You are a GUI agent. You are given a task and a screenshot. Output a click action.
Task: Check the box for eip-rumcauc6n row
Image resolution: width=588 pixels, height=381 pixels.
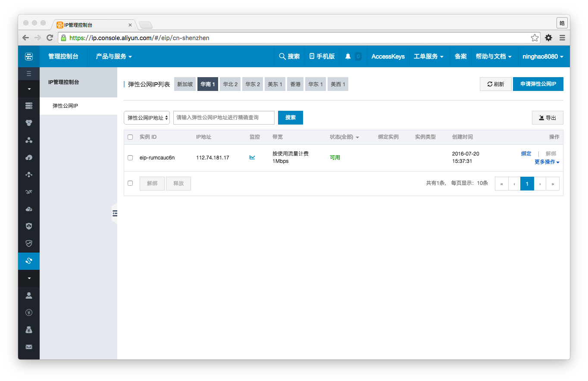tap(130, 158)
